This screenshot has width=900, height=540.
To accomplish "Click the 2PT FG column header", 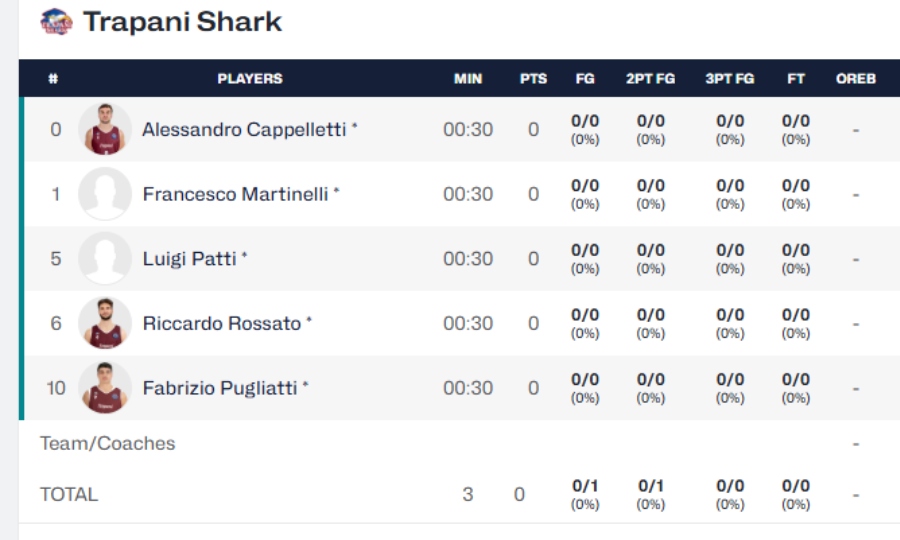I will click(650, 78).
